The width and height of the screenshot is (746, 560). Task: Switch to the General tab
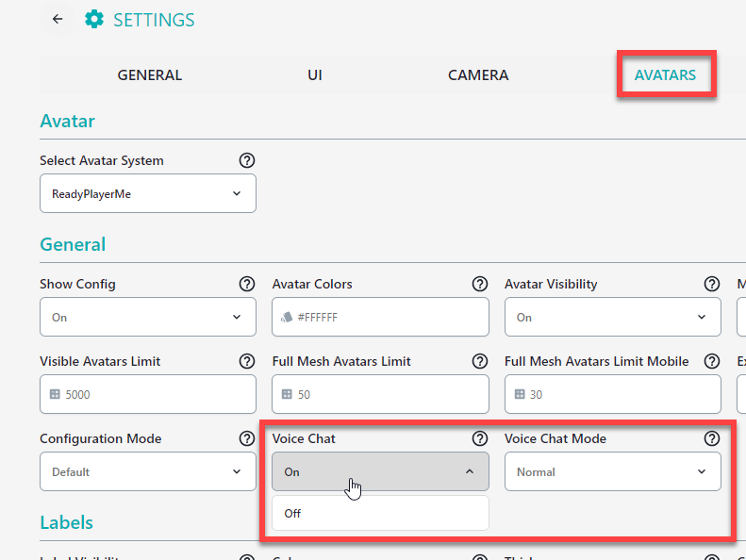coord(149,74)
